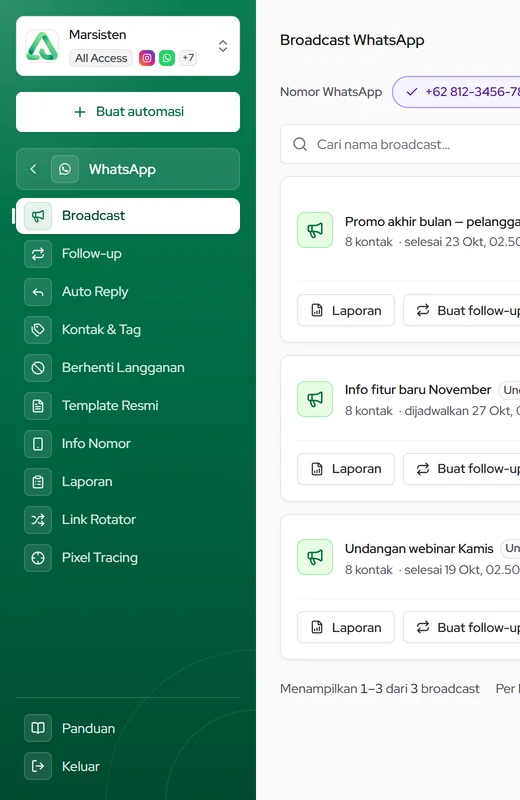Viewport: 520px width, 800px height.
Task: Click the Broadcast WhatsApp page heading
Action: point(352,40)
